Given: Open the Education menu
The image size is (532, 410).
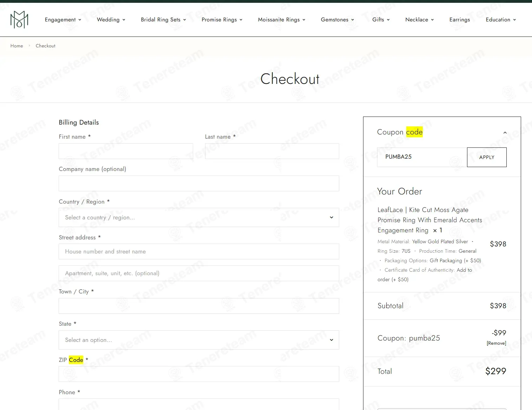Looking at the screenshot, I should pyautogui.click(x=501, y=20).
